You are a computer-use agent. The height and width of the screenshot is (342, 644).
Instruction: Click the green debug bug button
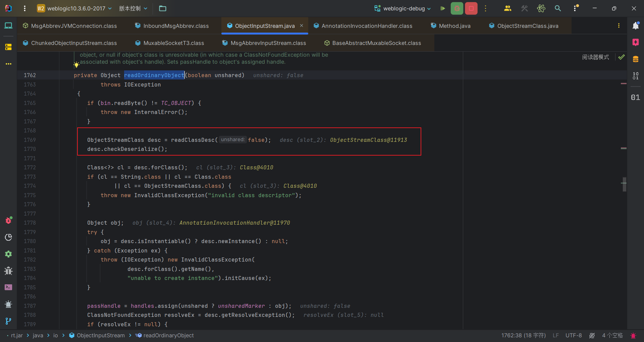[x=457, y=8]
